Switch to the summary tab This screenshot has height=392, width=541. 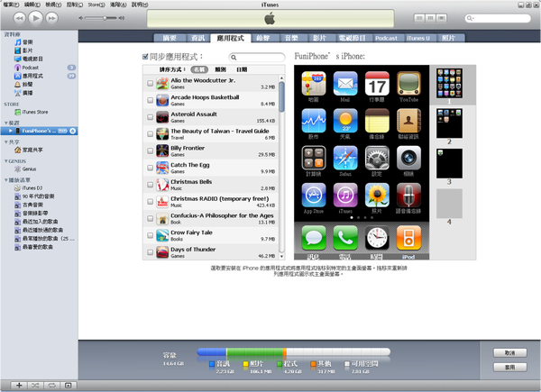(x=170, y=38)
